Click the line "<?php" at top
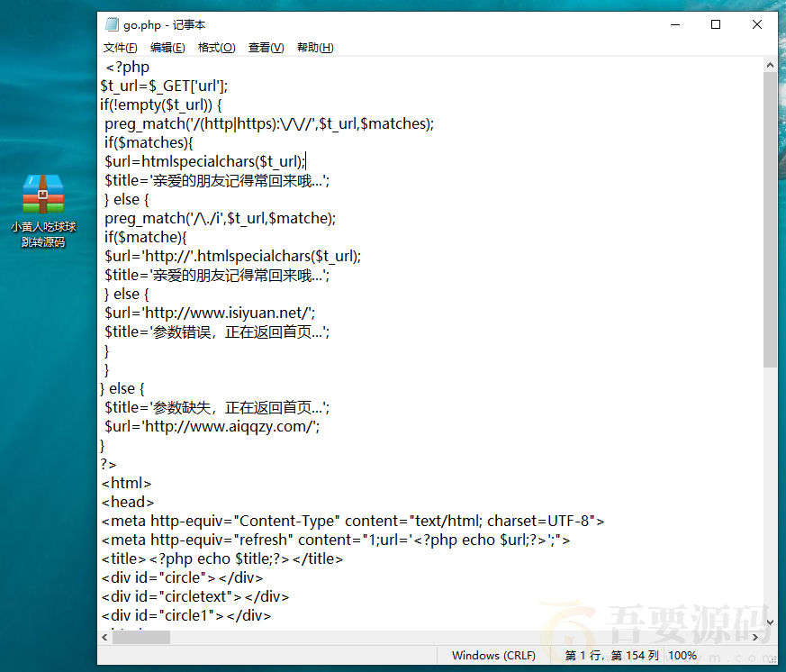This screenshot has width=786, height=672. 127,67
